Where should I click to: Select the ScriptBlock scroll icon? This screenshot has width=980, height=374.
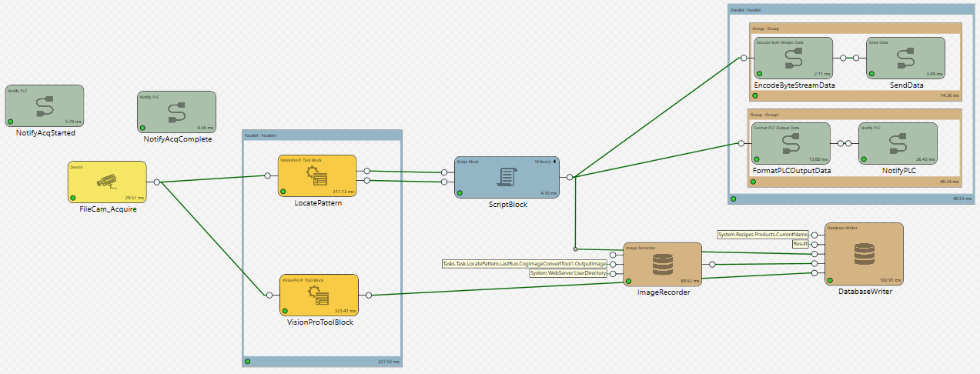pyautogui.click(x=507, y=177)
